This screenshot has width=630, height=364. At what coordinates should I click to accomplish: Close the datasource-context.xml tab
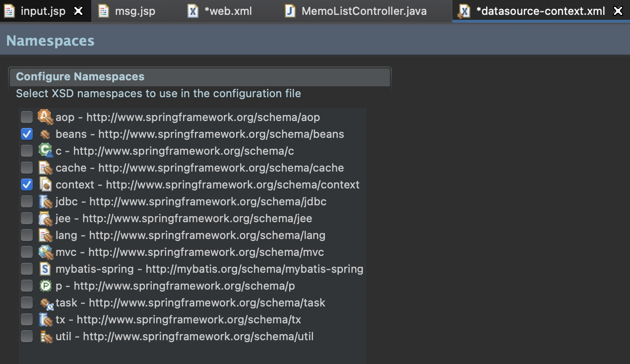[618, 11]
